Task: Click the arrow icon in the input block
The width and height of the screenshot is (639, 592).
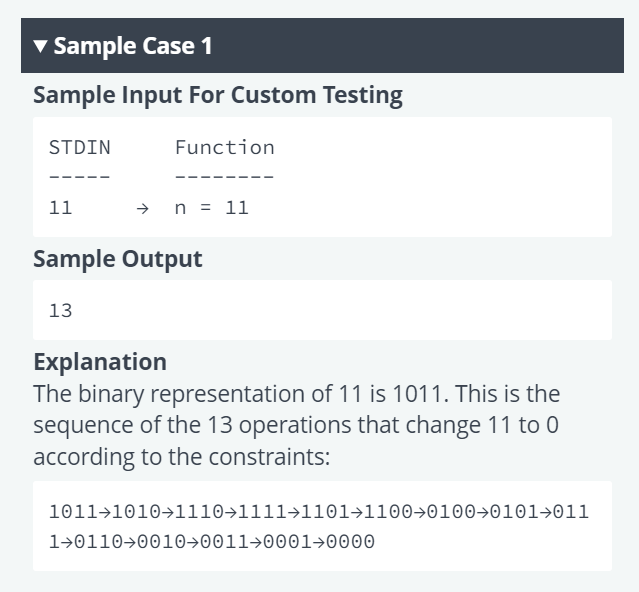Action: [x=142, y=209]
